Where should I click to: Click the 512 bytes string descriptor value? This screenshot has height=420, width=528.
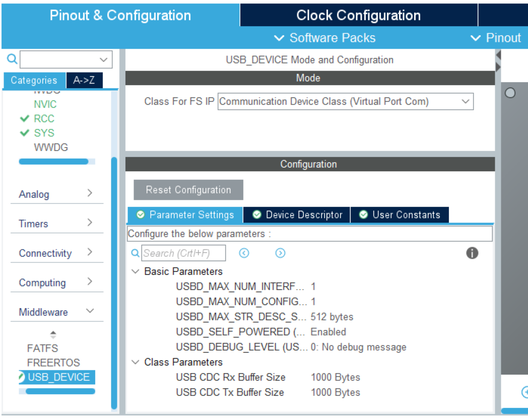[332, 317]
